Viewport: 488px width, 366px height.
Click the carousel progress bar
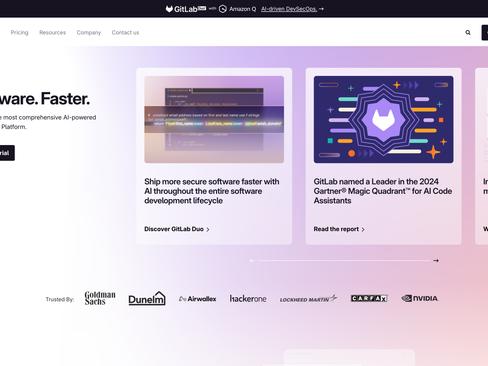point(344,260)
